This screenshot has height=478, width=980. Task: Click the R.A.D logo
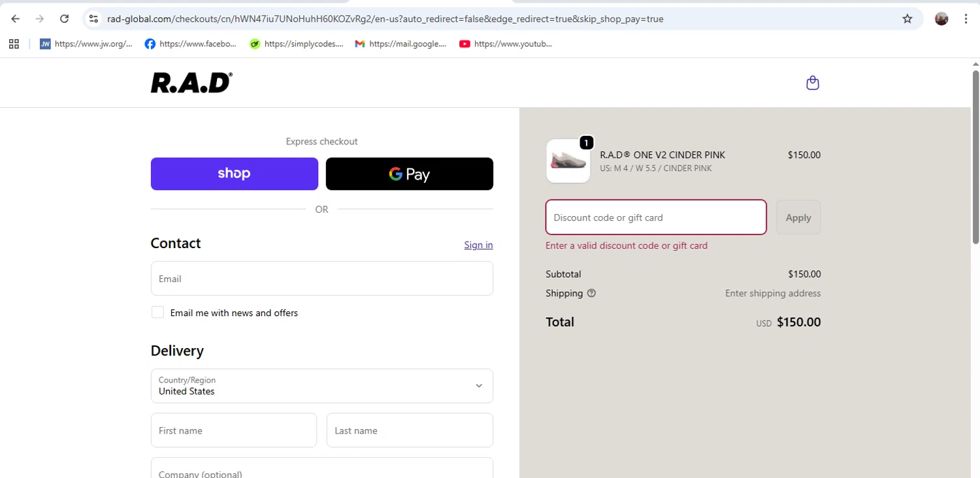[191, 83]
